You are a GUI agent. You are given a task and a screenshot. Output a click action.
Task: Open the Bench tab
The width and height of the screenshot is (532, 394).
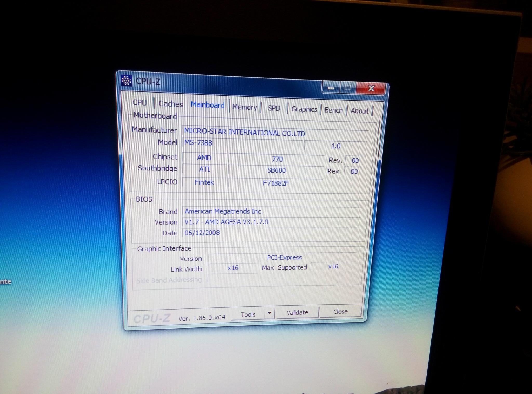point(334,110)
